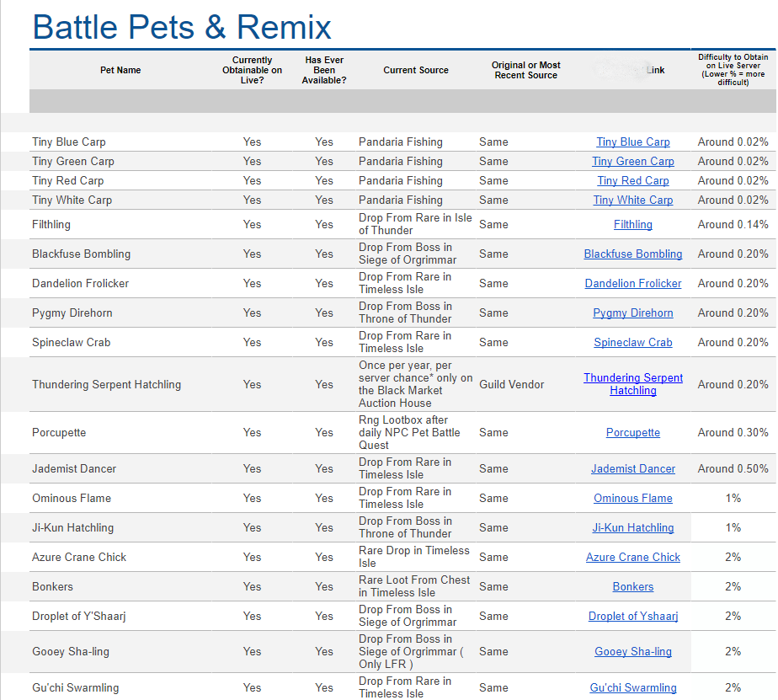Screen dimensions: 778x700
Task: Open the Filthling hyperlink
Action: click(632, 224)
